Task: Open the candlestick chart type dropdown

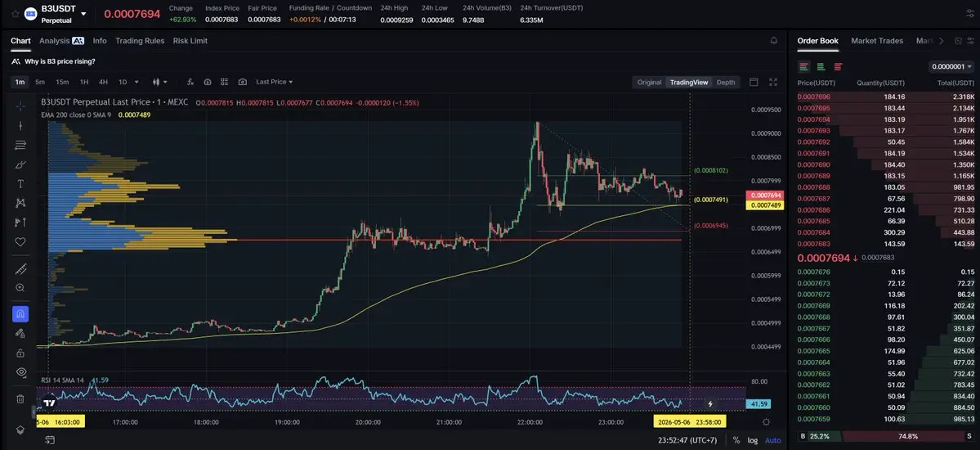Action: click(x=160, y=82)
